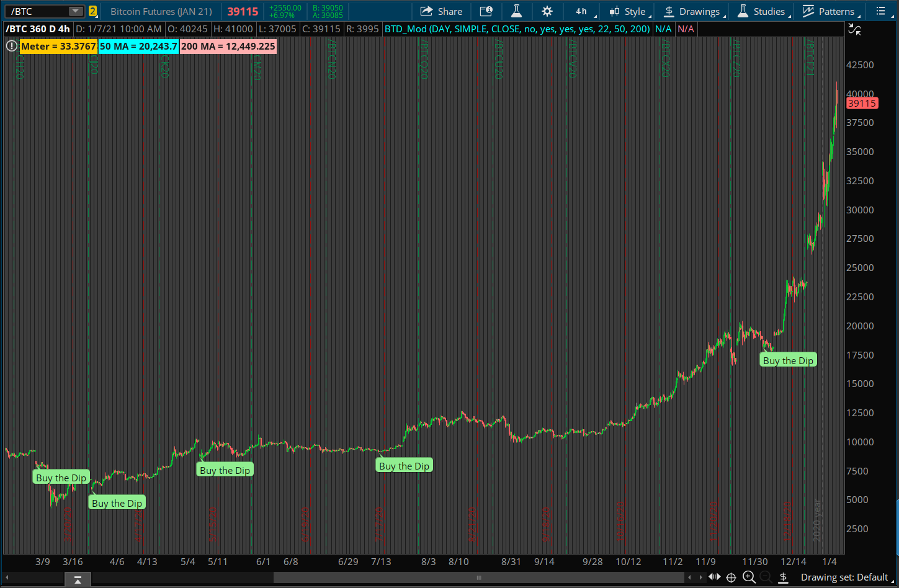Screen dimensions: 899x588
Task: Toggle the lower panel collapse tab
Action: pos(78,580)
